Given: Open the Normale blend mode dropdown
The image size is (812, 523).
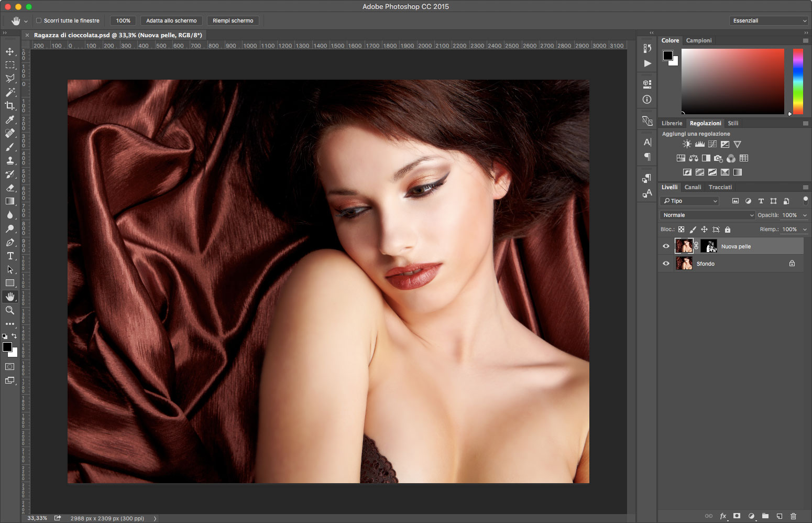Looking at the screenshot, I should coord(707,215).
